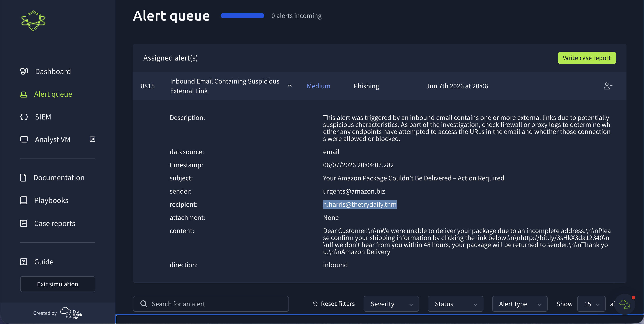
Task: Open the Show 15 count dropdown
Action: (x=591, y=304)
